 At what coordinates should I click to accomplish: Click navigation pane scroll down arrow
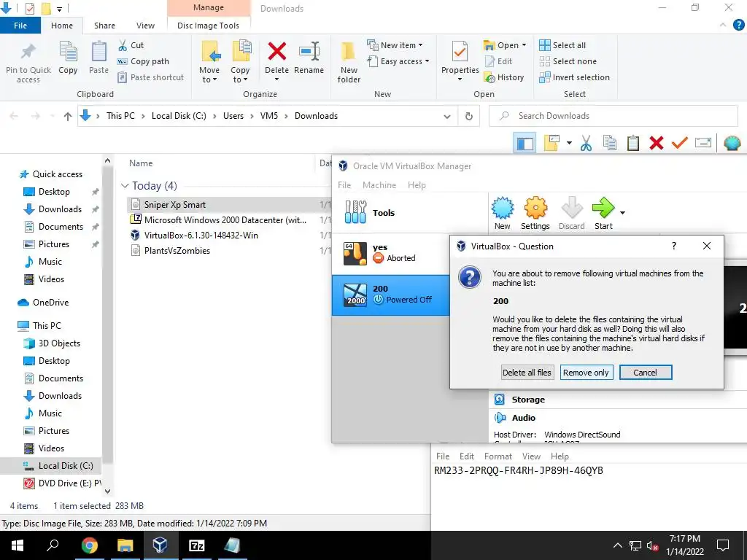coord(108,491)
